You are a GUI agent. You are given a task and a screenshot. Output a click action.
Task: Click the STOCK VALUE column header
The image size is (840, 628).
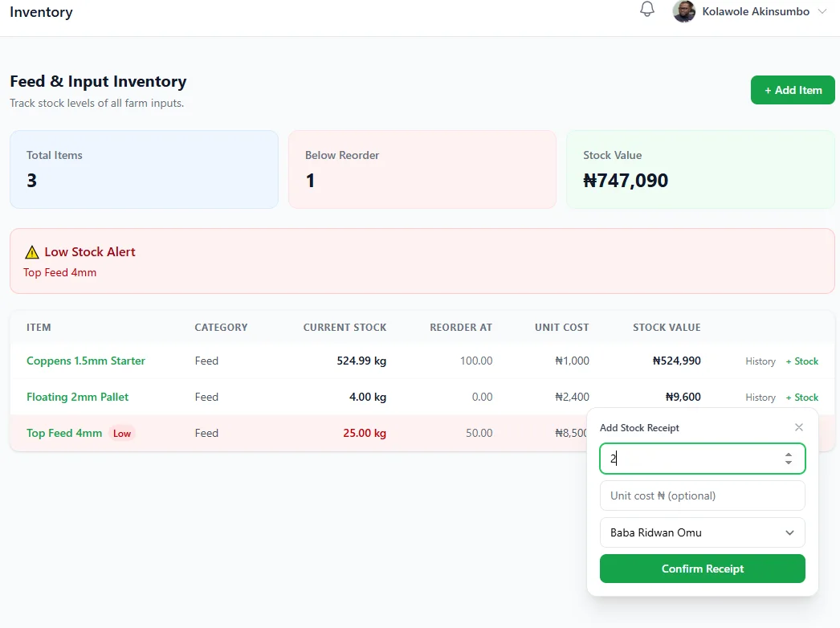pos(667,328)
